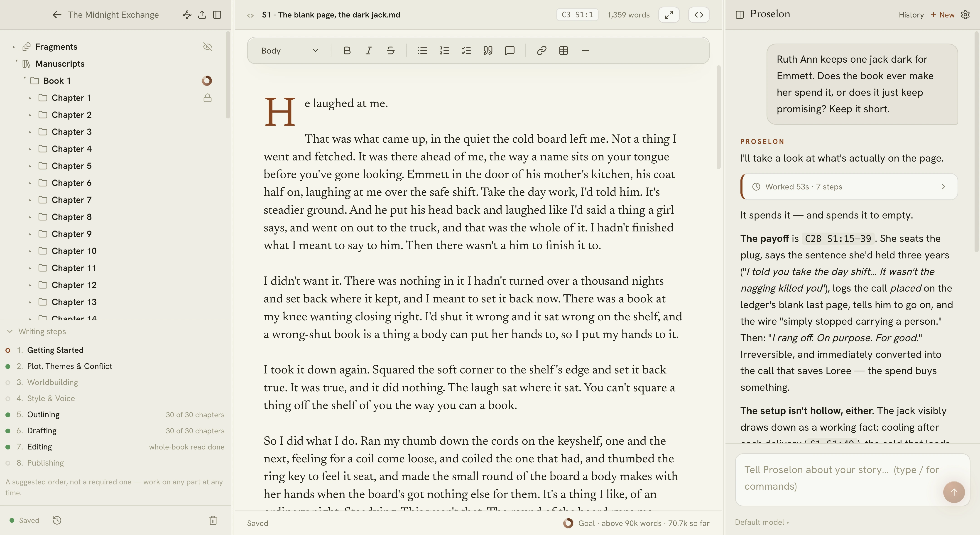Viewport: 980px width, 535px height.
Task: Toggle the Chapter 1 lock icon
Action: [207, 98]
